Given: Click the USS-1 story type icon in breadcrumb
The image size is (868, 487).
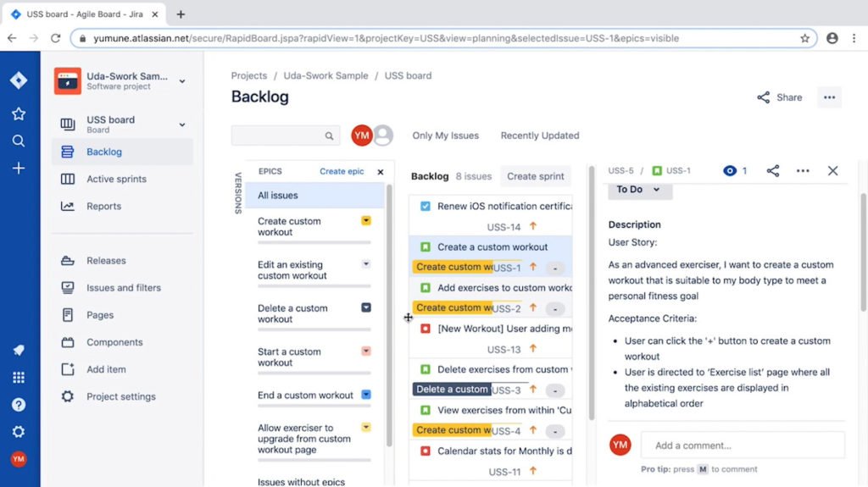Looking at the screenshot, I should click(x=657, y=171).
